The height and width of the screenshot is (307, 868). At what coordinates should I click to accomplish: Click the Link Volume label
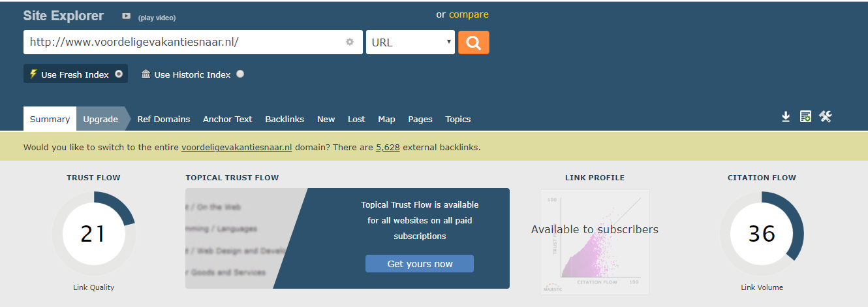click(x=762, y=287)
